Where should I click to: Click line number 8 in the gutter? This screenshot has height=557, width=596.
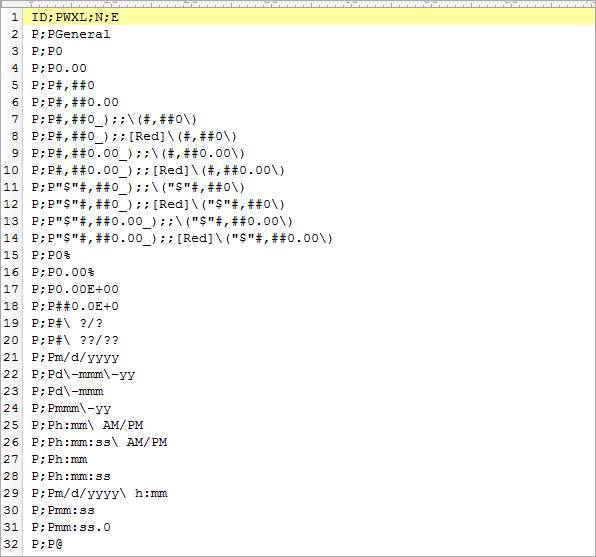14,136
